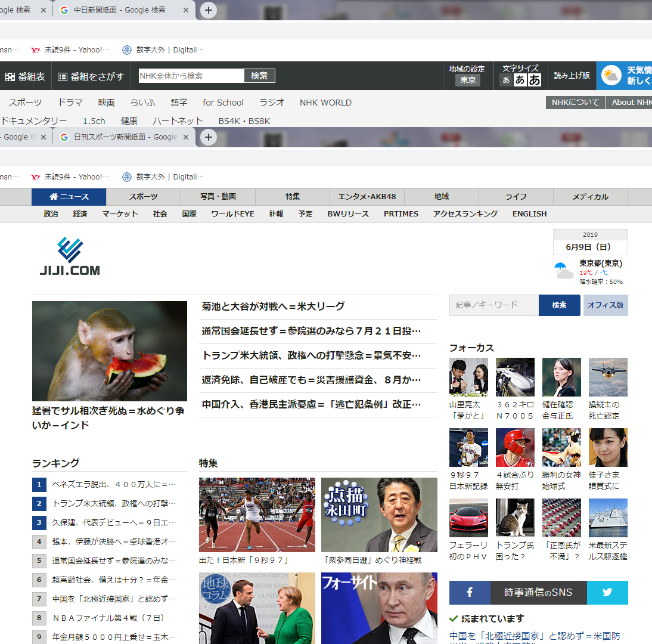Image resolution: width=652 pixels, height=644 pixels.
Task: Open headline トランプ米大統領、政権への打撃懸念
Action: point(312,355)
